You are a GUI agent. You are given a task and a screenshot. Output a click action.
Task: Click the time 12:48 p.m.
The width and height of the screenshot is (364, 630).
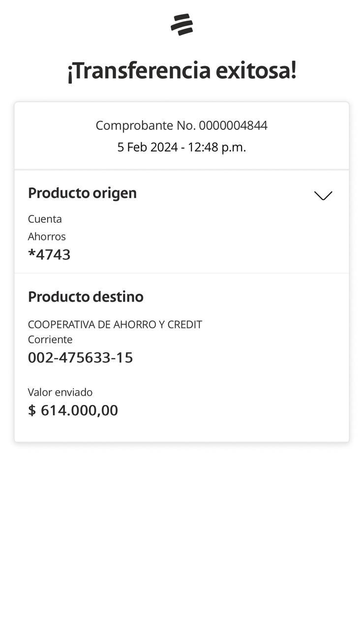pyautogui.click(x=216, y=147)
